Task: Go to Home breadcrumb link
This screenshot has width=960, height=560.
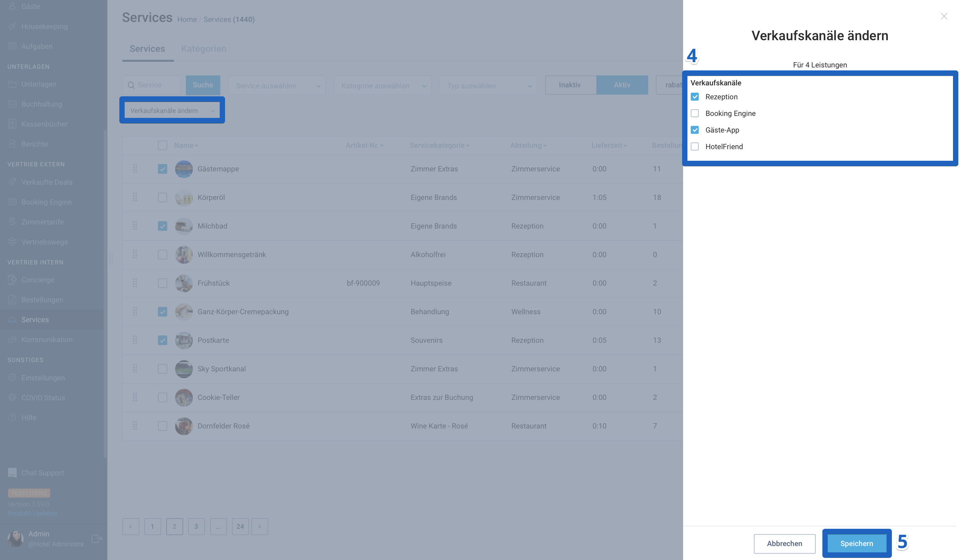Action: (187, 19)
